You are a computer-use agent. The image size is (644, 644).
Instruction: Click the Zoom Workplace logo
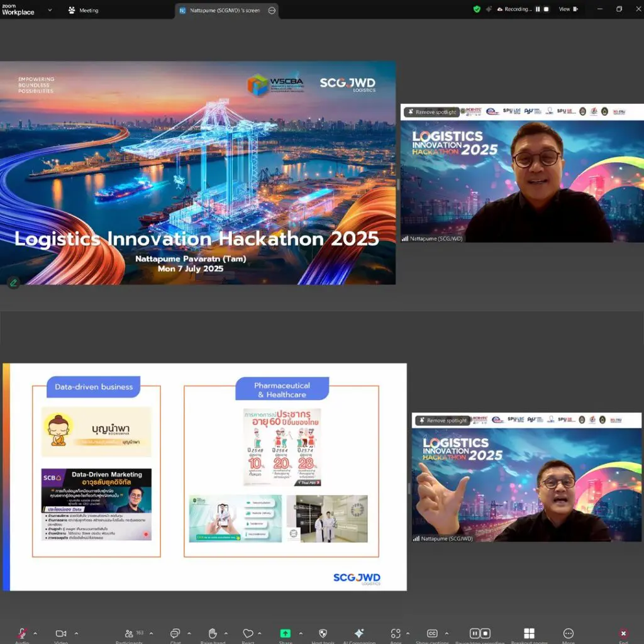[x=18, y=10]
